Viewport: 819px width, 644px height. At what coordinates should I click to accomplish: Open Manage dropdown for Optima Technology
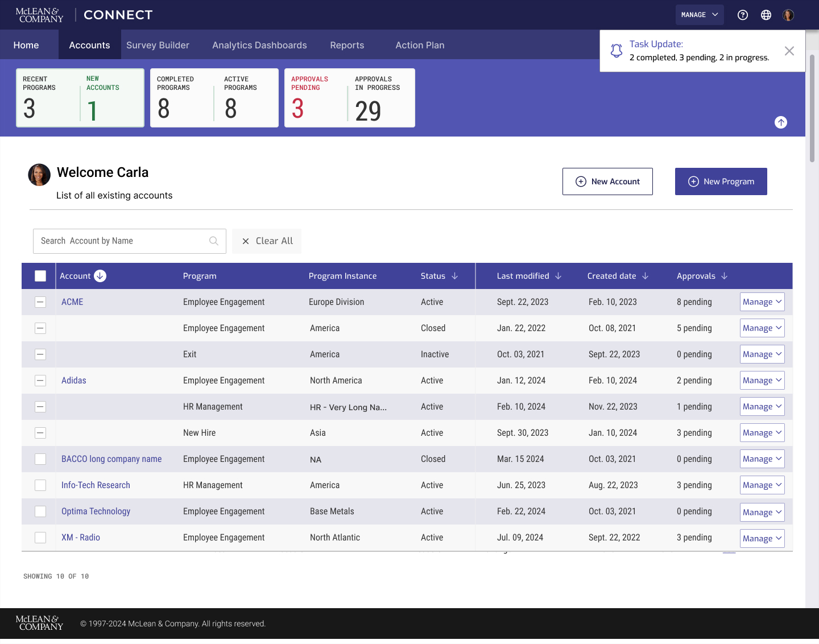tap(762, 512)
